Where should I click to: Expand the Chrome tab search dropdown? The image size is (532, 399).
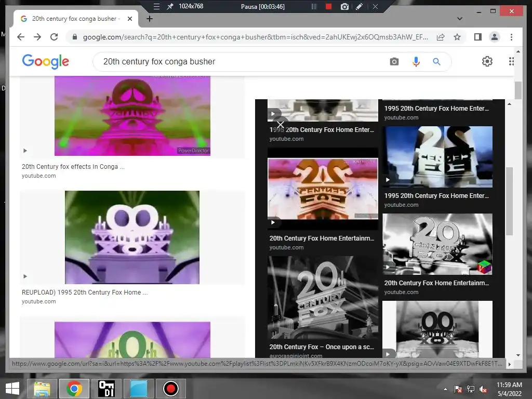[x=460, y=19]
